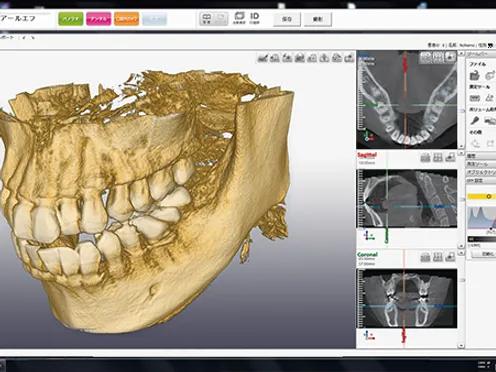The width and height of the screenshot is (496, 372).
Task: Click the axis orientation gizmo under coronal view
Action: coord(369,335)
